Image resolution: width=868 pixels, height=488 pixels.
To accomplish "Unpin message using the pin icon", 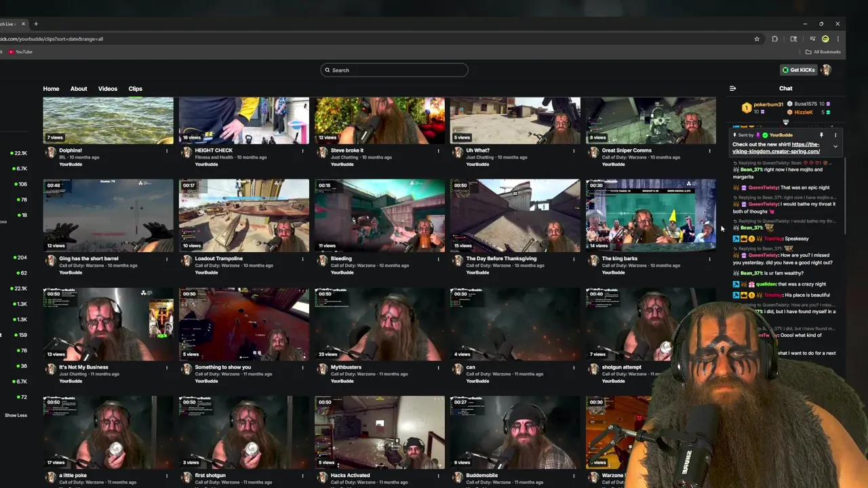I will pyautogui.click(x=821, y=135).
